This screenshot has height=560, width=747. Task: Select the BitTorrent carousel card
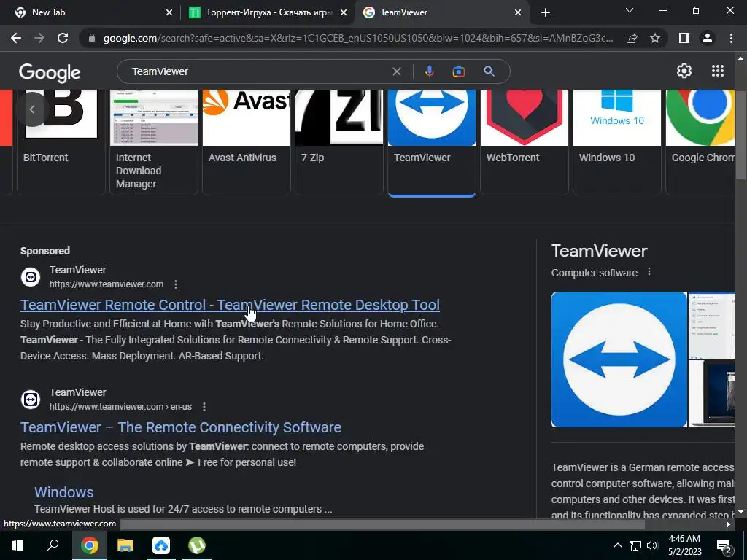pos(61,142)
